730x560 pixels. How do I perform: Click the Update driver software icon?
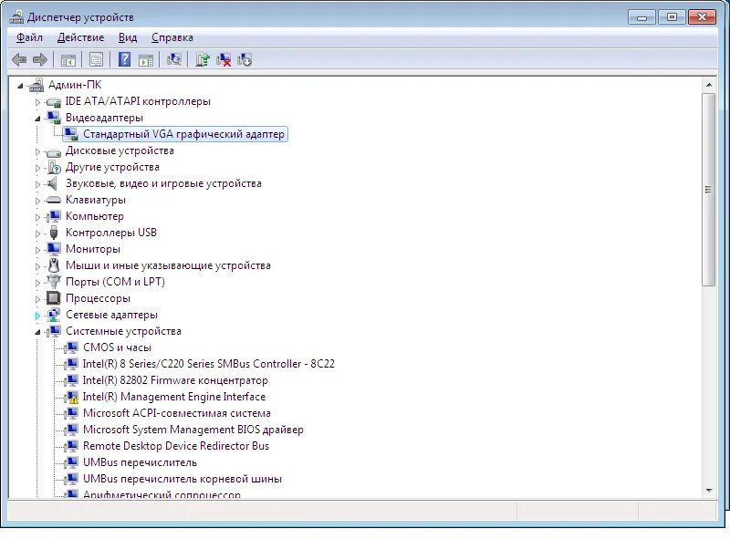(203, 59)
